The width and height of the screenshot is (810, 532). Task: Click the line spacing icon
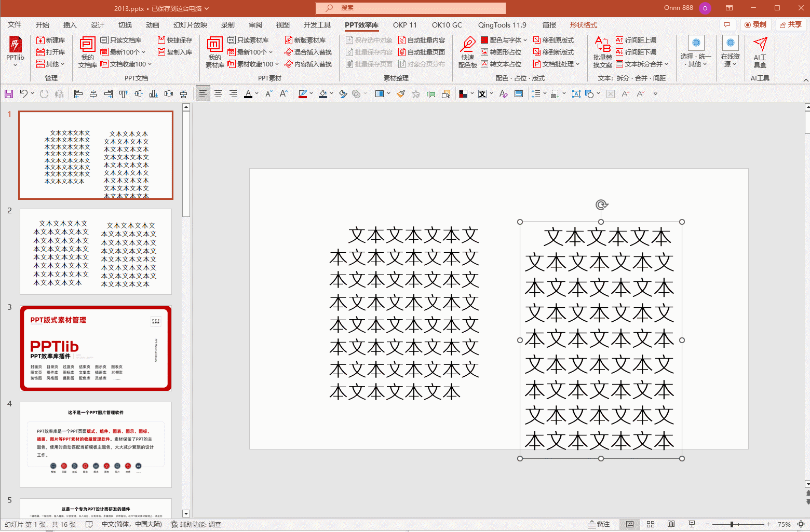pos(536,94)
